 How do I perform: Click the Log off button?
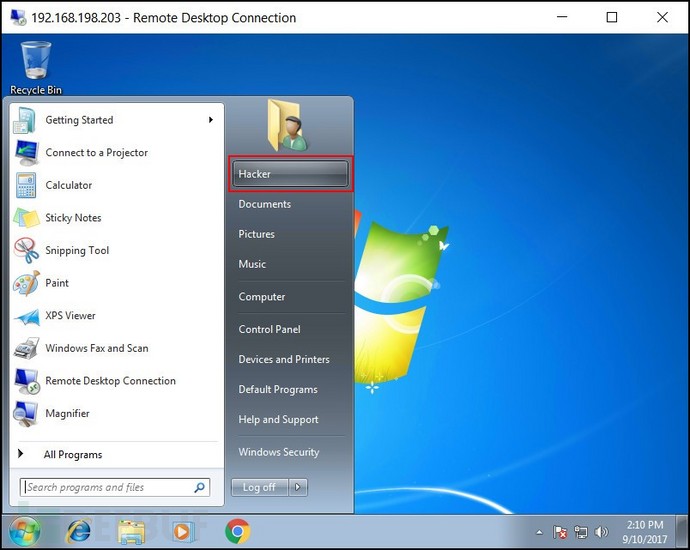coord(259,487)
